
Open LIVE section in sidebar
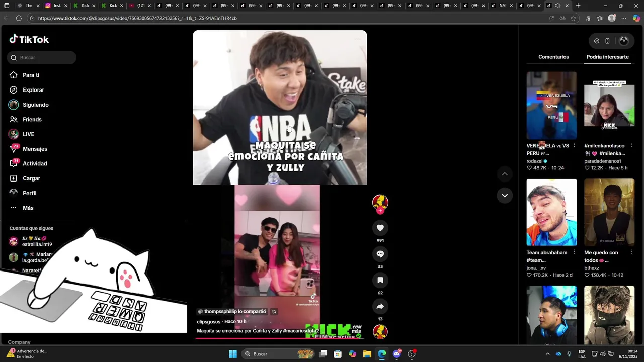tap(21, 134)
